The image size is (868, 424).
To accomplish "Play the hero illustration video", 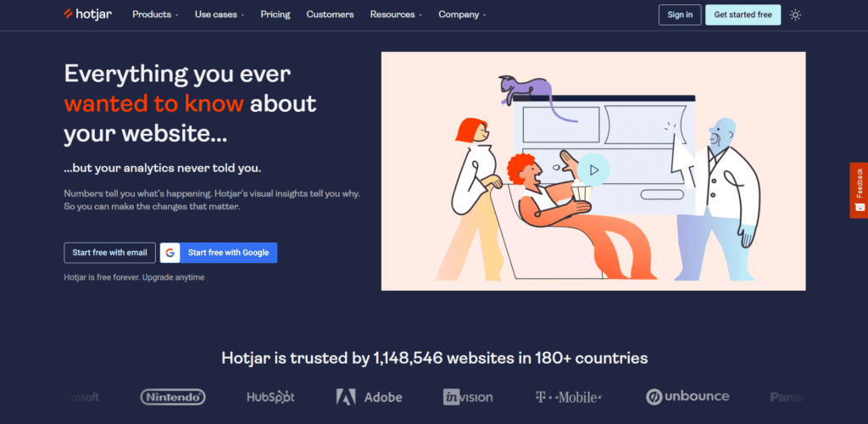I will click(x=594, y=170).
